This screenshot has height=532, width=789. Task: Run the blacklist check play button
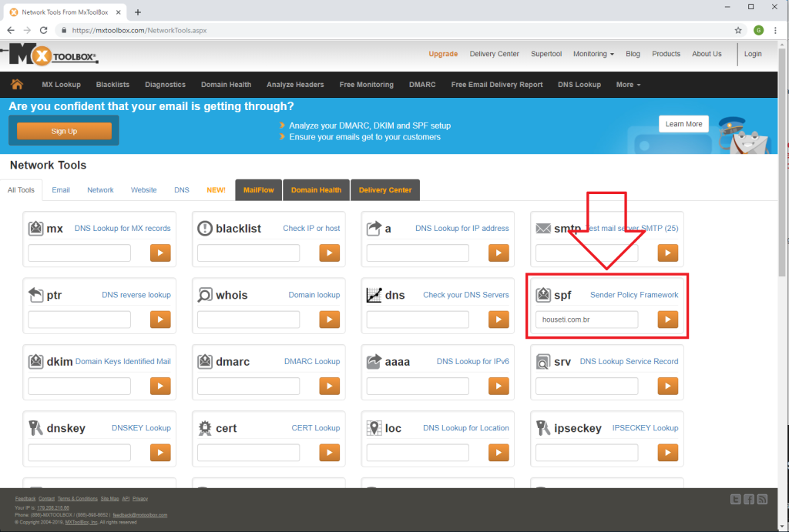pyautogui.click(x=330, y=253)
